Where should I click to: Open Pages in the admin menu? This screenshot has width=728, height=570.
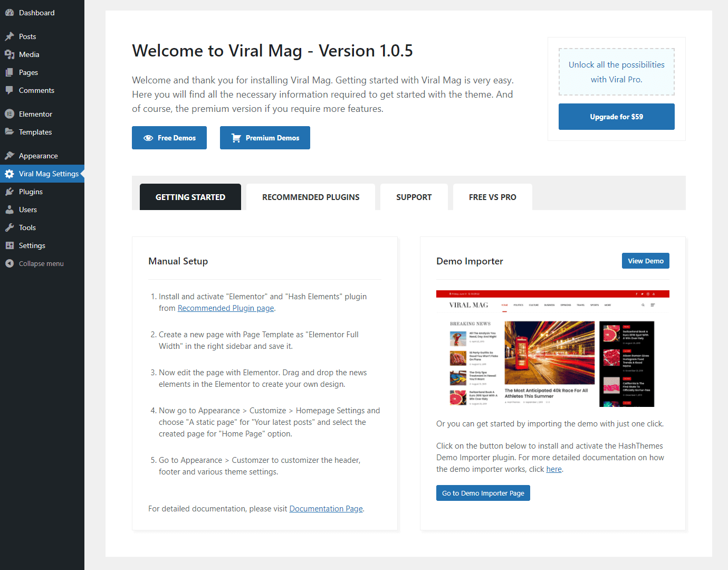tap(42, 72)
